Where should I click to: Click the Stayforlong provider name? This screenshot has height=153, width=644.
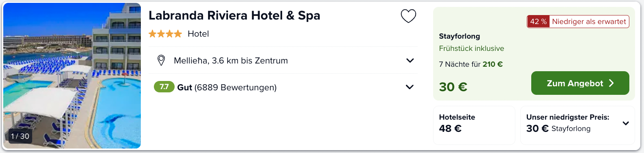click(460, 36)
